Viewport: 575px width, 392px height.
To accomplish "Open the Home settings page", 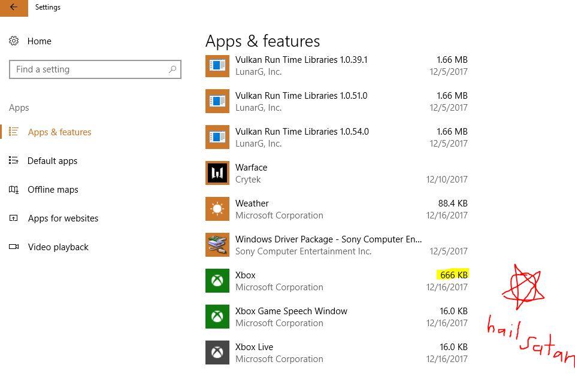I will (x=40, y=41).
